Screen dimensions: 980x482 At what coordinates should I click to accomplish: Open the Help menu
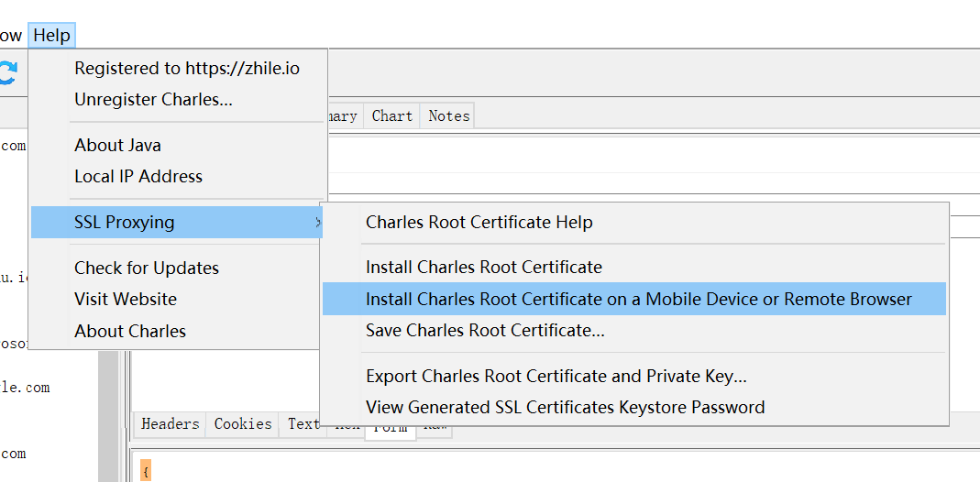click(51, 36)
